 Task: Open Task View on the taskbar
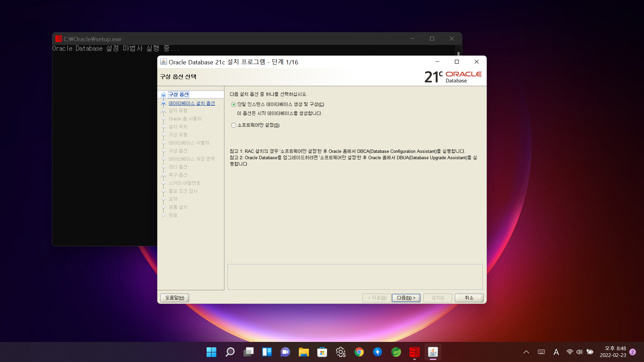pos(248,352)
